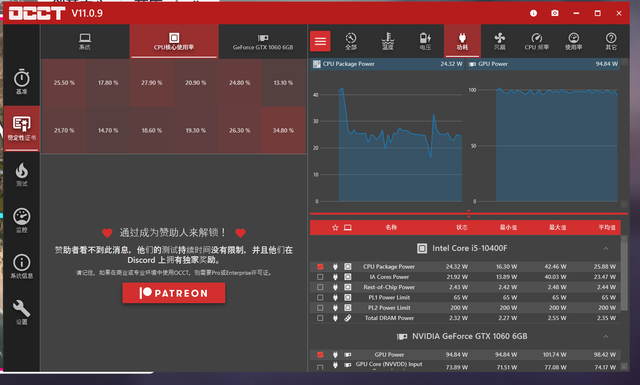Click the GPU card icon in GPU Power row
Screen dimensions: 640x385
[x=347, y=354]
